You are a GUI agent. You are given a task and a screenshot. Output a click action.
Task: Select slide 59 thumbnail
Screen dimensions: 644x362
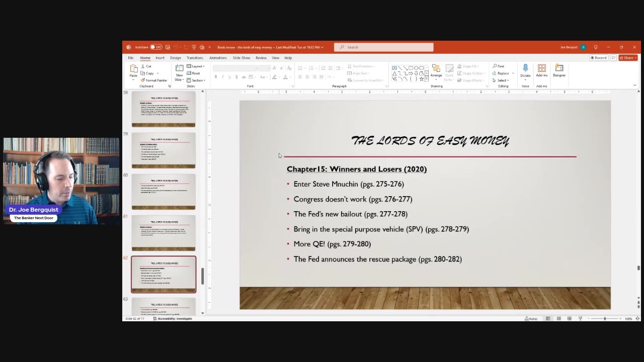(x=164, y=150)
